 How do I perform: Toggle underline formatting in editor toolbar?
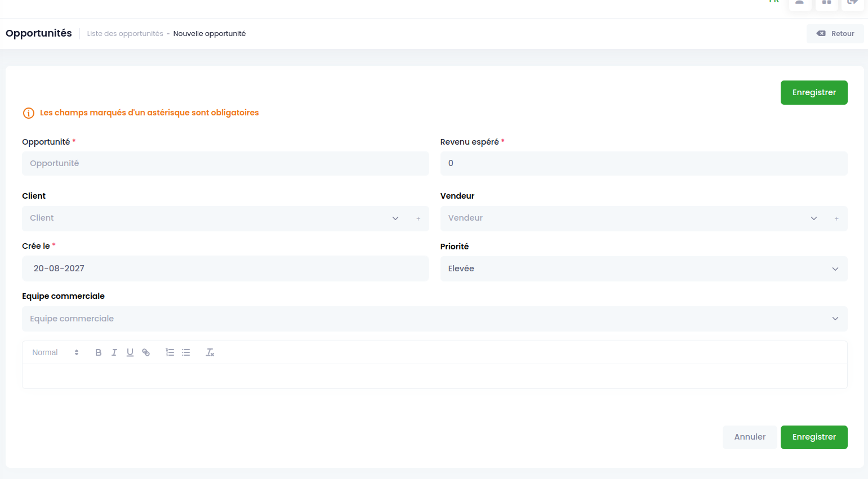[x=130, y=352]
